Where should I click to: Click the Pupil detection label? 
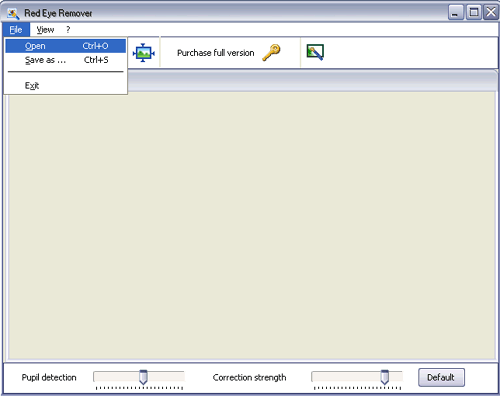(x=49, y=377)
